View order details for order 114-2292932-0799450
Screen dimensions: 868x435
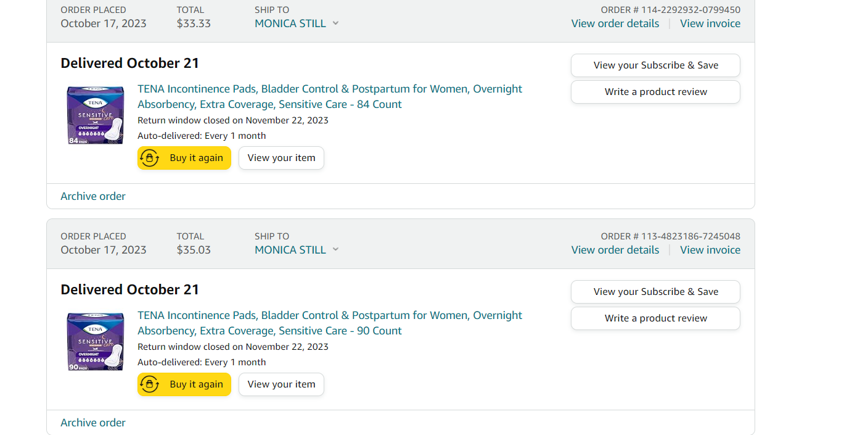click(x=615, y=23)
